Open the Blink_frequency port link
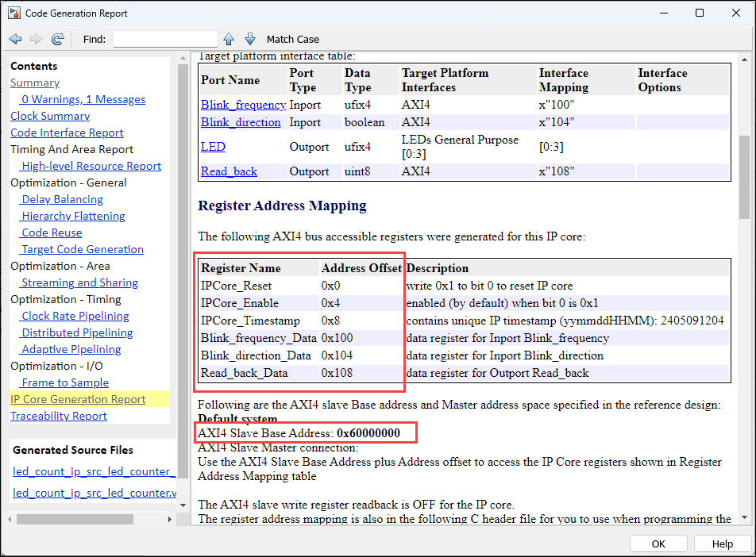756x557 pixels. (x=243, y=105)
